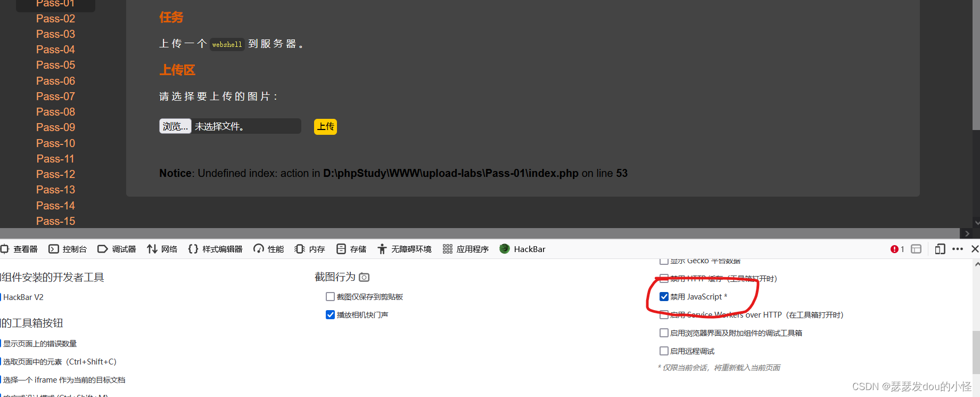This screenshot has height=397, width=980.
Task: Open the devtools three-dots options menu
Action: click(x=958, y=249)
